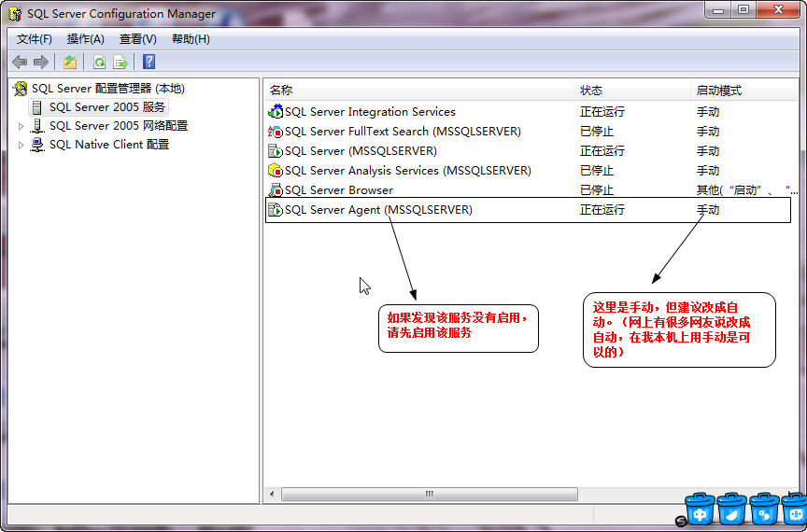Click 手动 start mode of SQL Server Agent
The image size is (807, 532).
pos(708,210)
